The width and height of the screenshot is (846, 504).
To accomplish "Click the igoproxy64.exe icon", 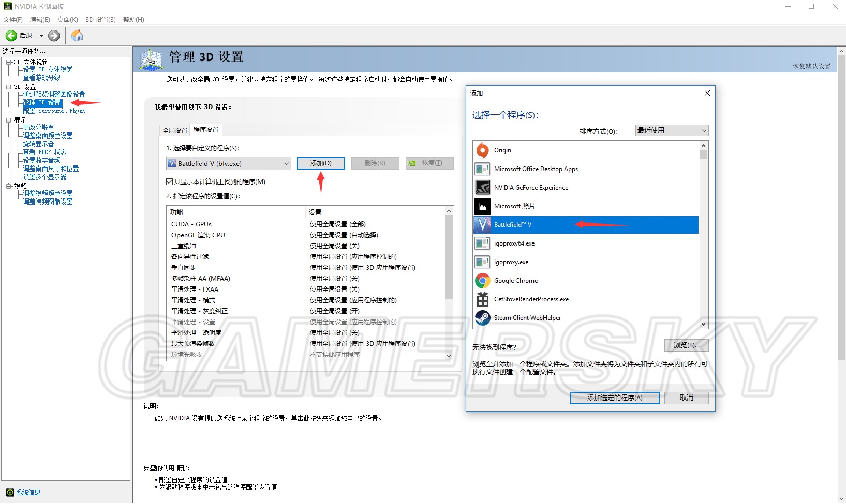I will coord(482,243).
